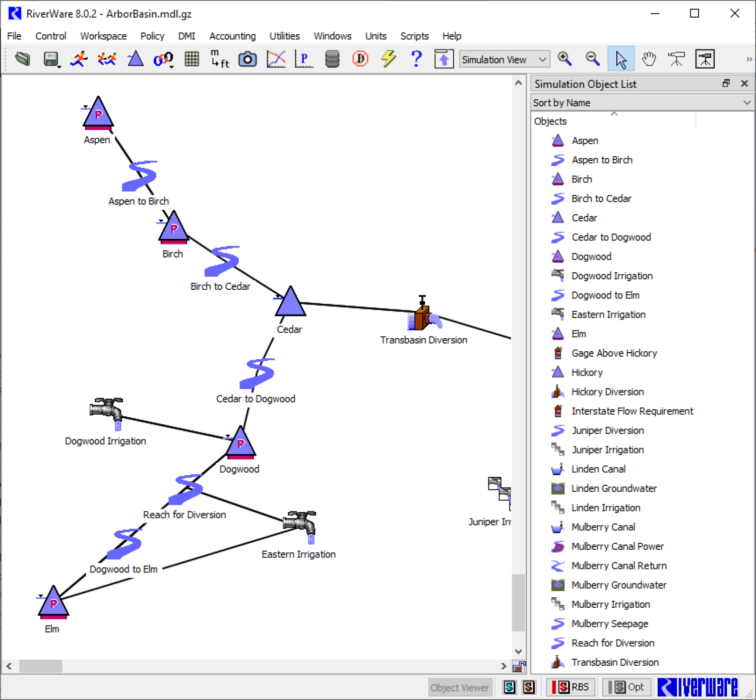Open the Scripts menu
This screenshot has width=756, height=700.
pos(414,36)
